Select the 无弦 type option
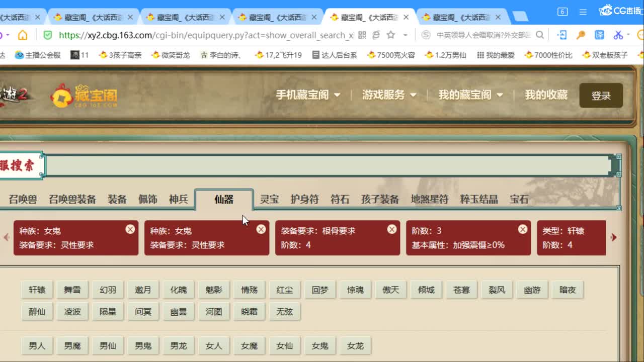The height and width of the screenshot is (362, 644). [284, 312]
